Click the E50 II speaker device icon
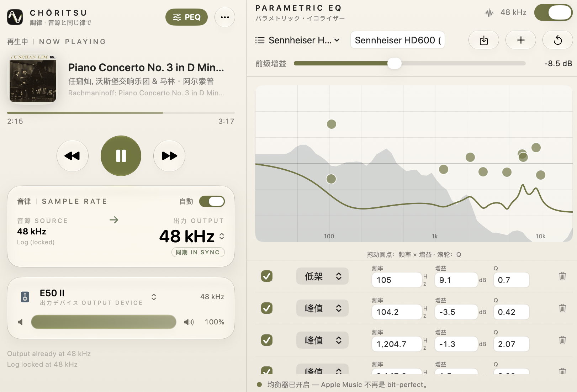 tap(25, 297)
